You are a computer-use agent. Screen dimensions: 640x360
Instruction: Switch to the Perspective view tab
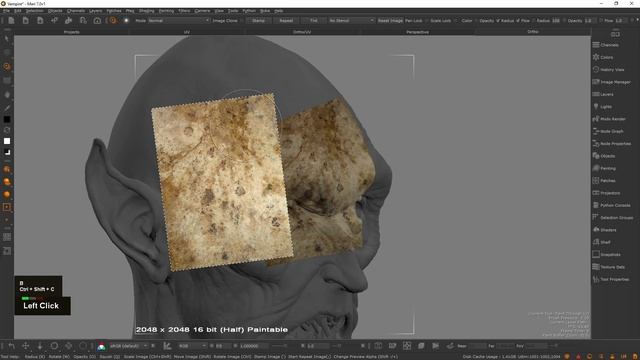[x=417, y=31]
